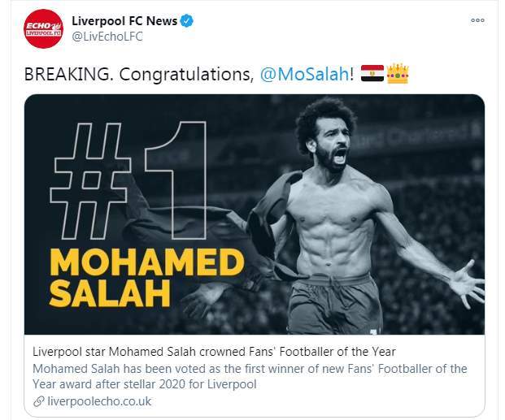Open the Liverpool FC News account name

(x=124, y=22)
